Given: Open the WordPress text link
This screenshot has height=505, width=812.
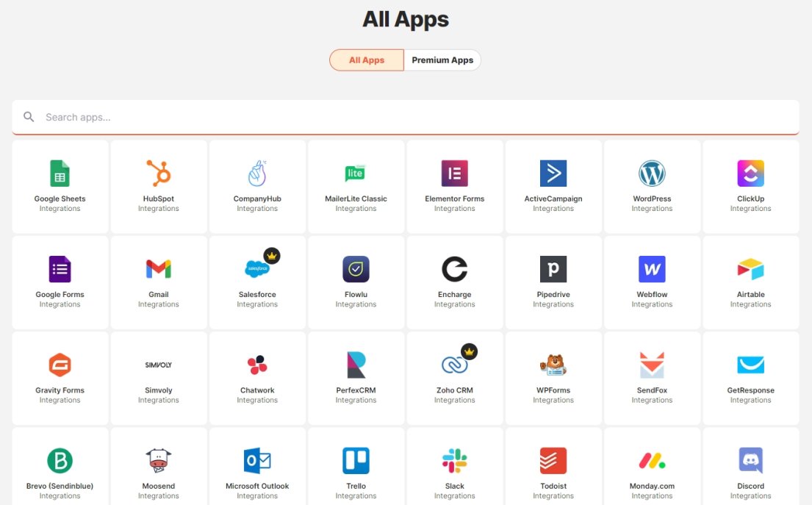Looking at the screenshot, I should click(x=652, y=198).
